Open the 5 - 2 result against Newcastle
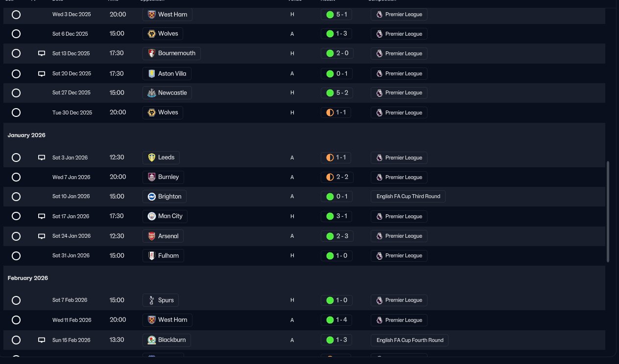Viewport: 619px width, 364px height. [336, 93]
